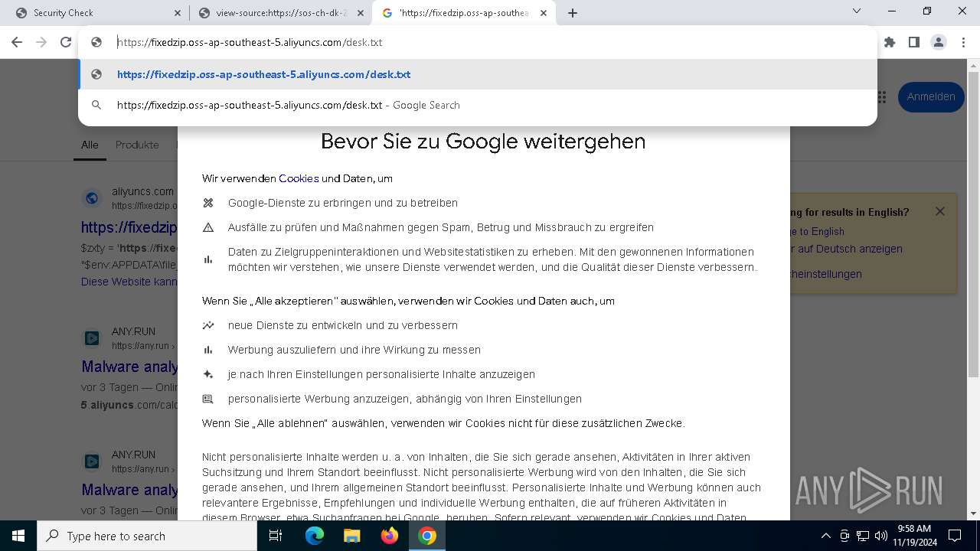The height and width of the screenshot is (551, 980).
Task: Click the 'Bevor Sie zu Google weitergehen' heading
Action: point(483,142)
